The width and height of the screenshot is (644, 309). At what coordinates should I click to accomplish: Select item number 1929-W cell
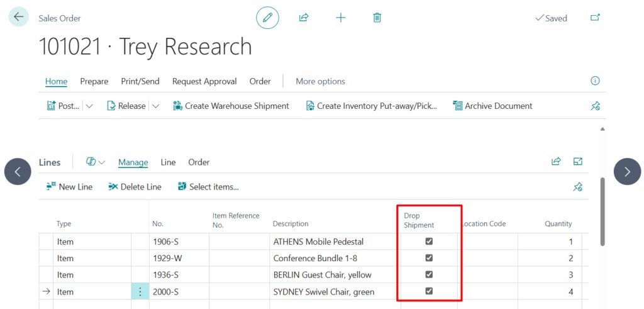[179, 259]
